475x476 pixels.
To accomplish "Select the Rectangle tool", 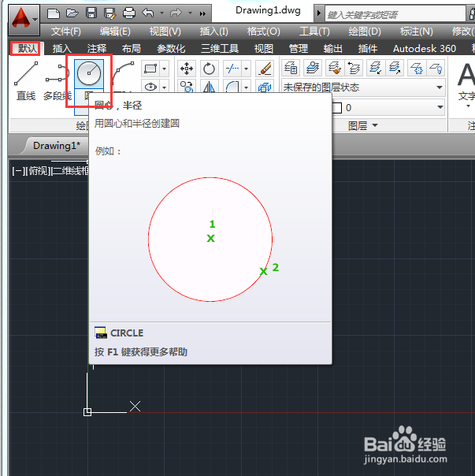I will pos(150,69).
